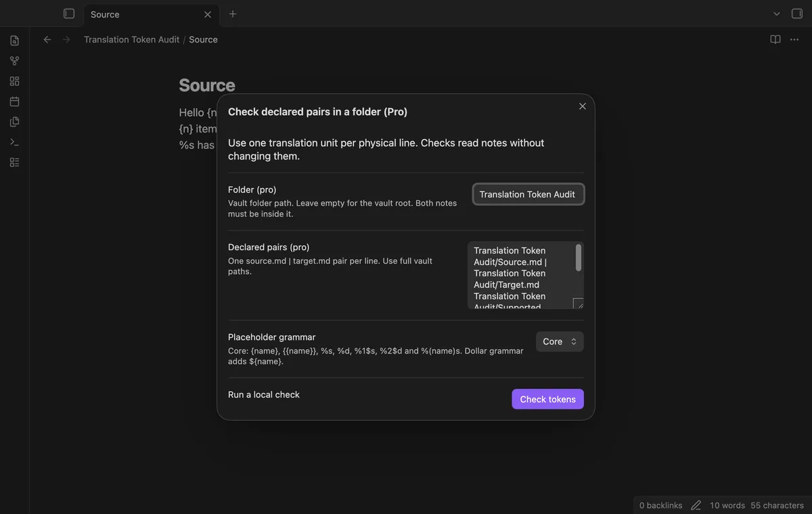
Task: Click the pencil editing mode status icon
Action: pos(696,505)
